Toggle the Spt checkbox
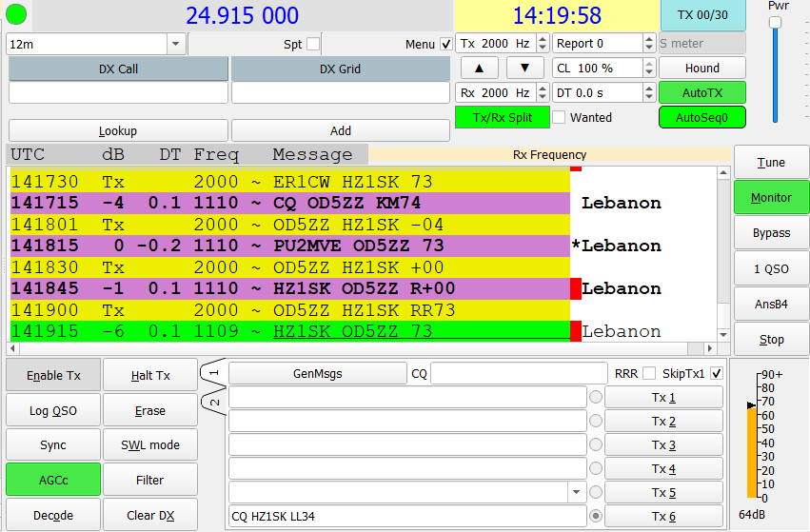810x532 pixels. click(x=313, y=44)
